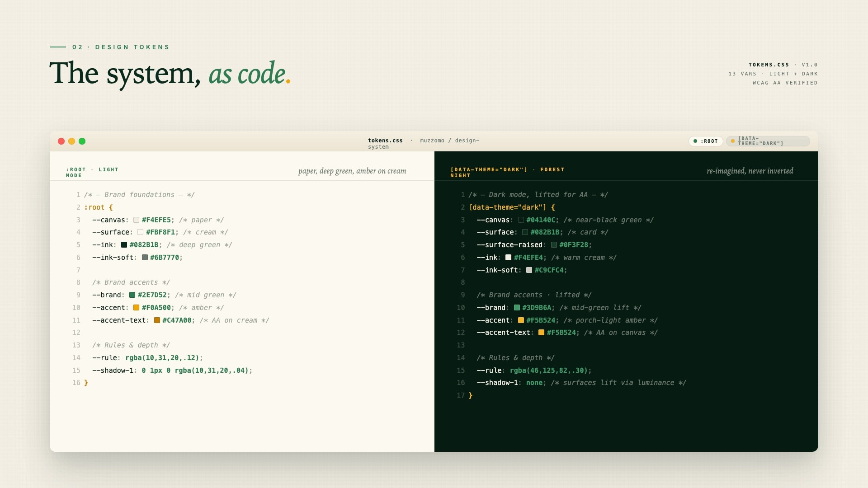Click the light --shadow-1 property name
Viewport: 868px width, 488px height.
[113, 371]
